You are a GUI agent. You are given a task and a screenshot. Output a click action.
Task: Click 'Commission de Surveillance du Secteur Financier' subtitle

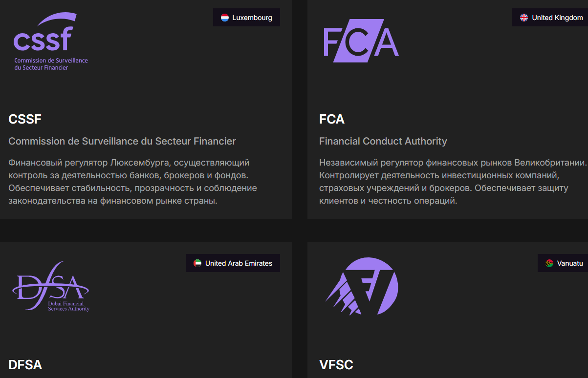122,141
